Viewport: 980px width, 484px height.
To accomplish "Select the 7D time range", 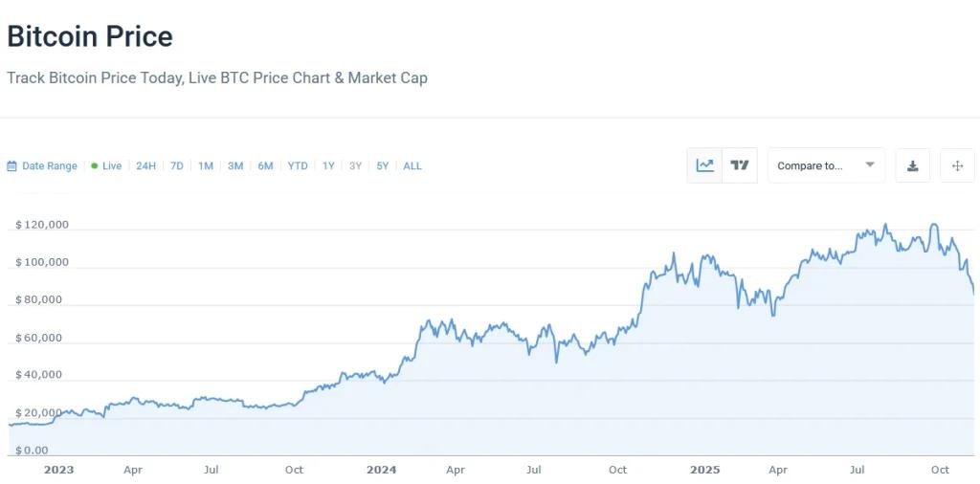I will coord(177,166).
